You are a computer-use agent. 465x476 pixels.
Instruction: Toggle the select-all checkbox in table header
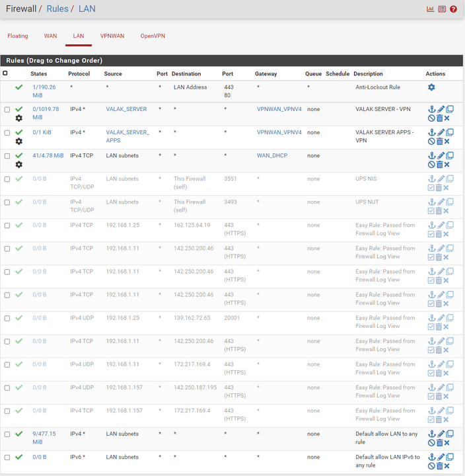coord(6,73)
